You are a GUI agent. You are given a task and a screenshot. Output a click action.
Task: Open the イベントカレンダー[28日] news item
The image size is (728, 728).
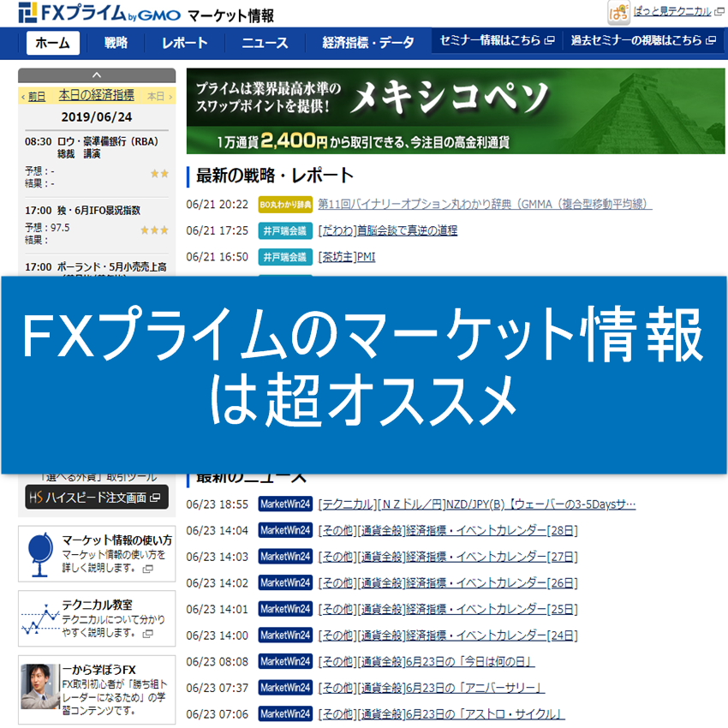(448, 530)
